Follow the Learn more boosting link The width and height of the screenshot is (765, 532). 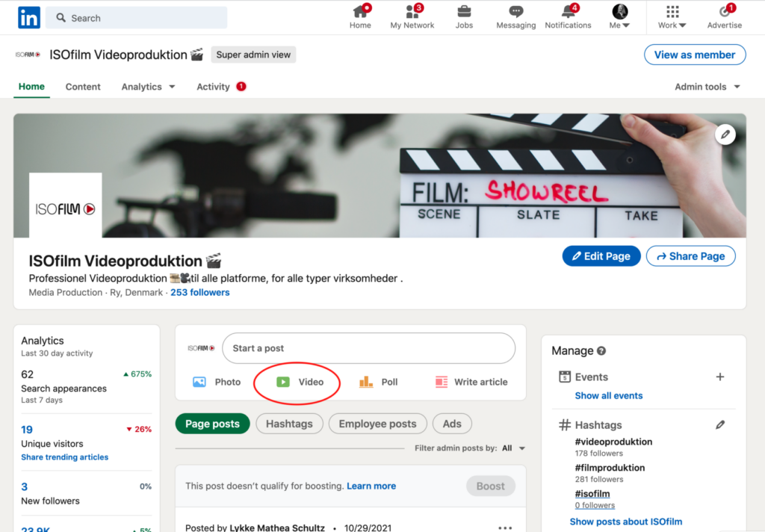371,486
